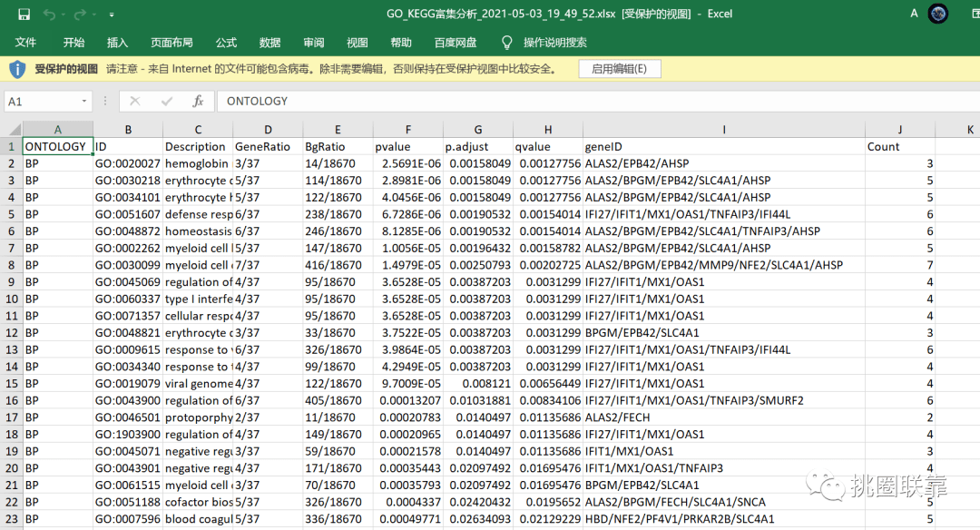980x530 pixels.
Task: Click cell IFIT1/MX1/OAS1/TNFAIP3
Action: click(724, 468)
